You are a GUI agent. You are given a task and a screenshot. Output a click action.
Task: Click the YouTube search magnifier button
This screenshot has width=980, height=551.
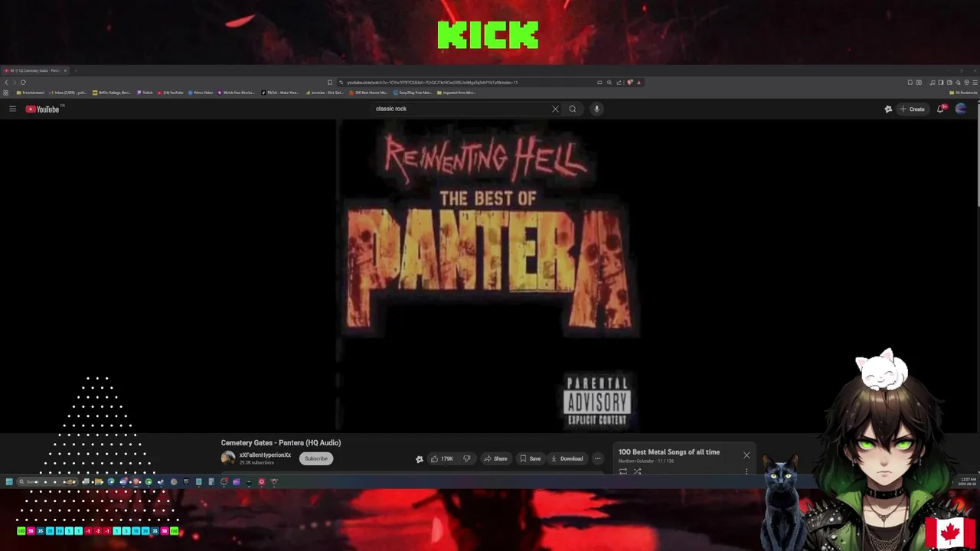(x=572, y=109)
